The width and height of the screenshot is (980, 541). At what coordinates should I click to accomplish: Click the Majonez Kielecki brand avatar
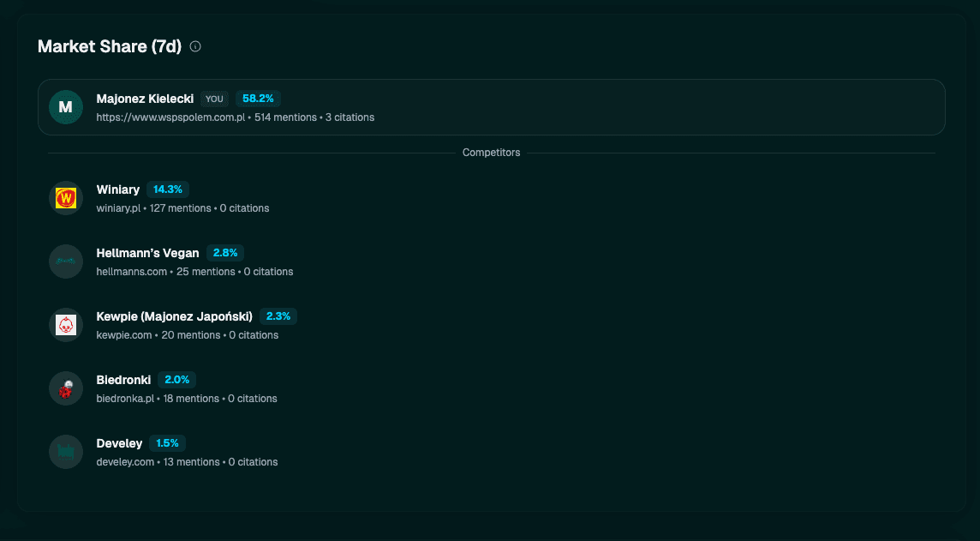tap(66, 107)
